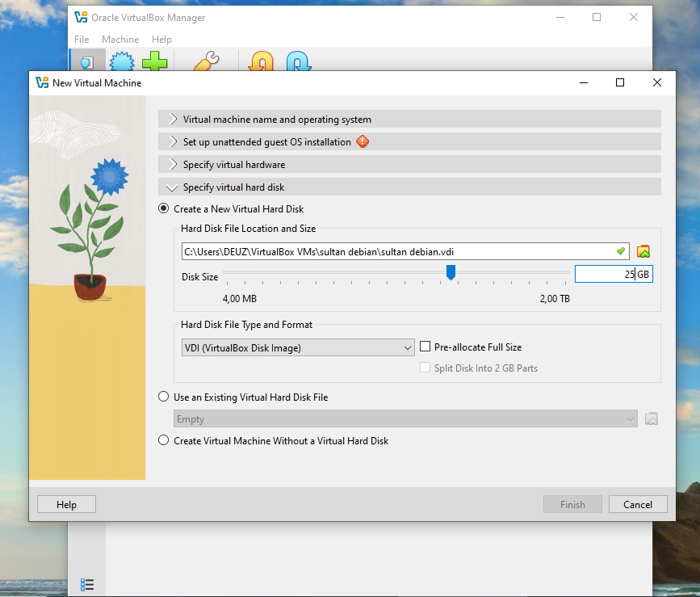Click the green add machine plus icon in VirtualBox Manager
The width and height of the screenshot is (700, 597).
154,61
